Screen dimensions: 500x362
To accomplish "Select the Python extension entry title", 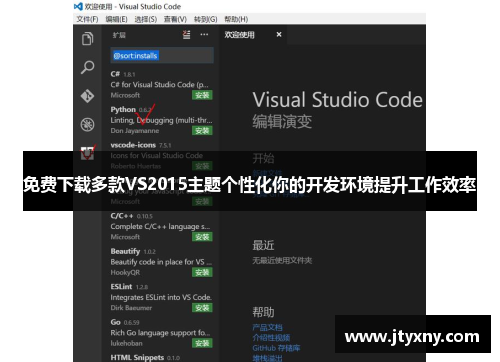I will 123,109.
